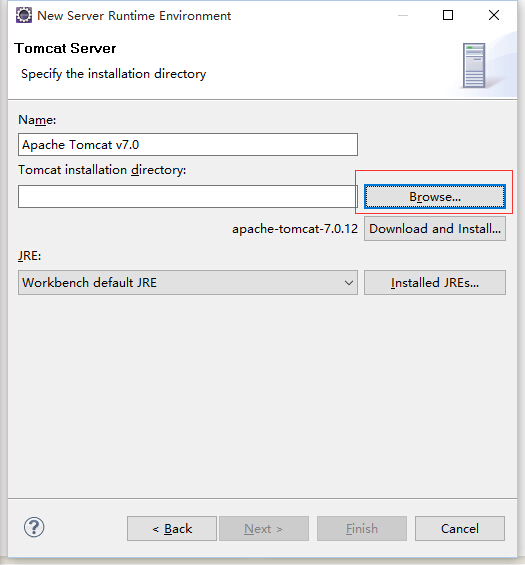Click the disabled Next > button
Image resolution: width=525 pixels, height=565 pixels.
point(264,529)
